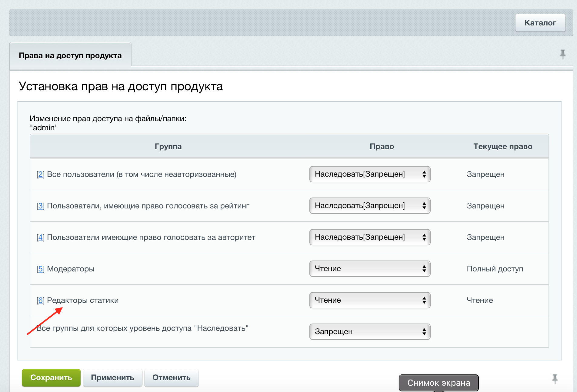Screen dimensions: 577x392
Task: Click the Текущее право column header
Action: point(503,147)
